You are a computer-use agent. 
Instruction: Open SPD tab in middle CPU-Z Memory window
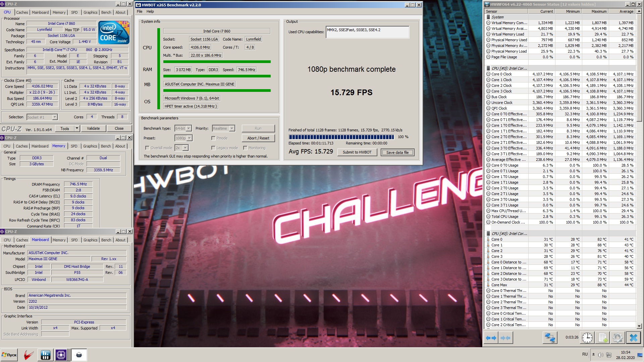point(74,146)
